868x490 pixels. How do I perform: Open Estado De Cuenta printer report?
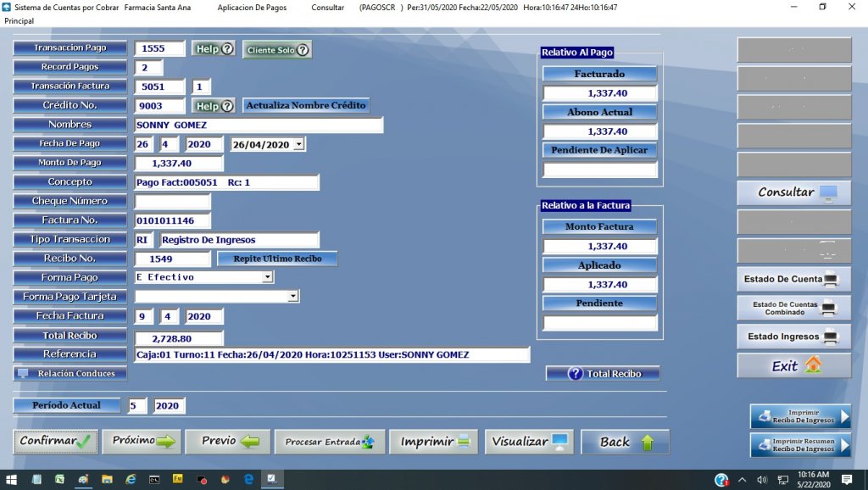[793, 279]
